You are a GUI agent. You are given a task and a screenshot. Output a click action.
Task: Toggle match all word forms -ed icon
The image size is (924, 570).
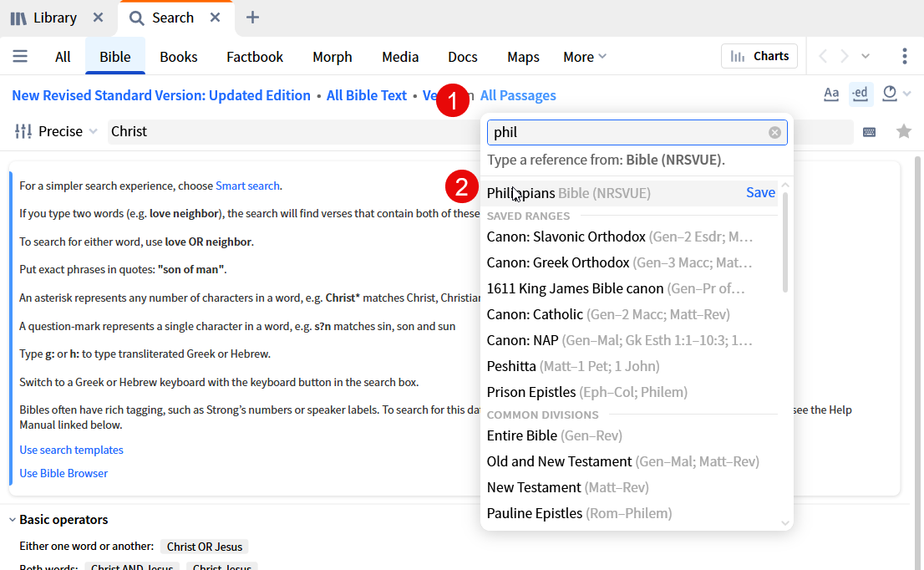(861, 94)
